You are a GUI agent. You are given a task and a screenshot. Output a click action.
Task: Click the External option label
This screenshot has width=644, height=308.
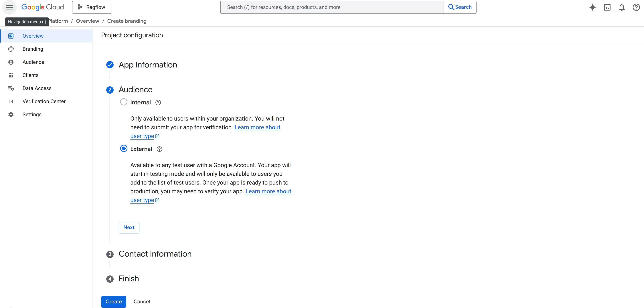[141, 149]
